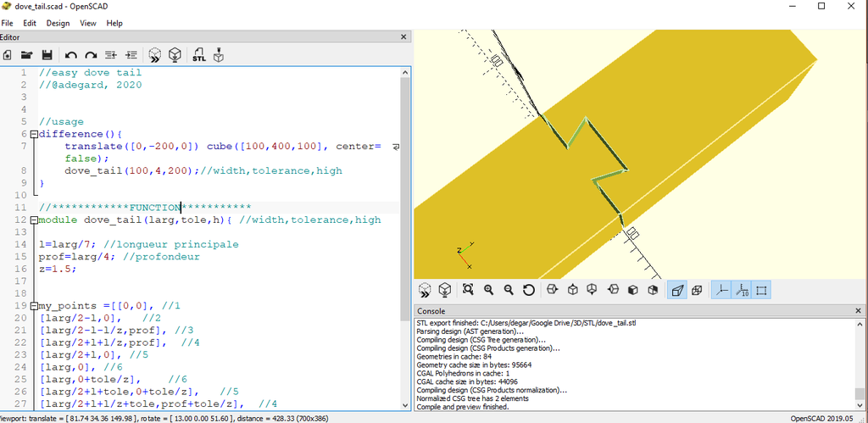Toggle the Perspective projection button

(676, 290)
